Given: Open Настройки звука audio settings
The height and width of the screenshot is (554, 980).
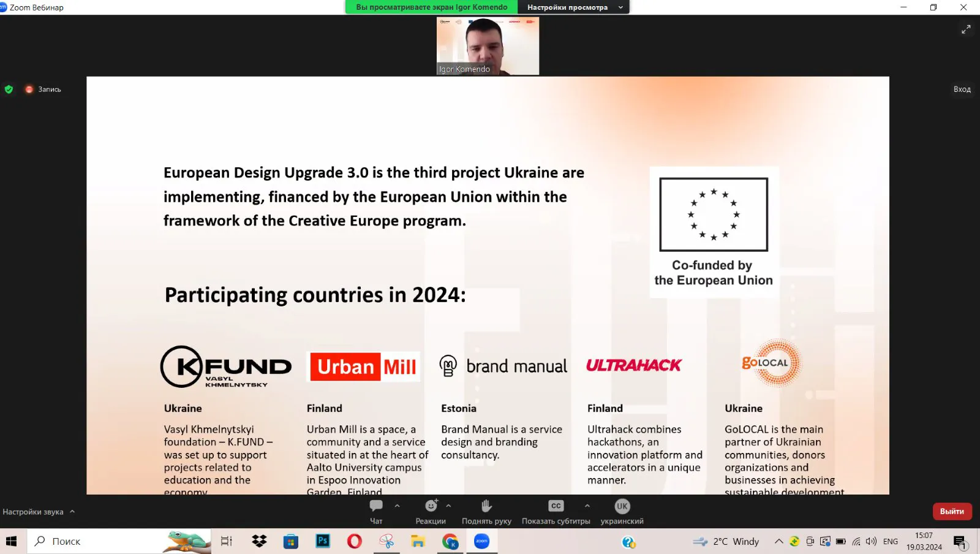Looking at the screenshot, I should point(33,512).
